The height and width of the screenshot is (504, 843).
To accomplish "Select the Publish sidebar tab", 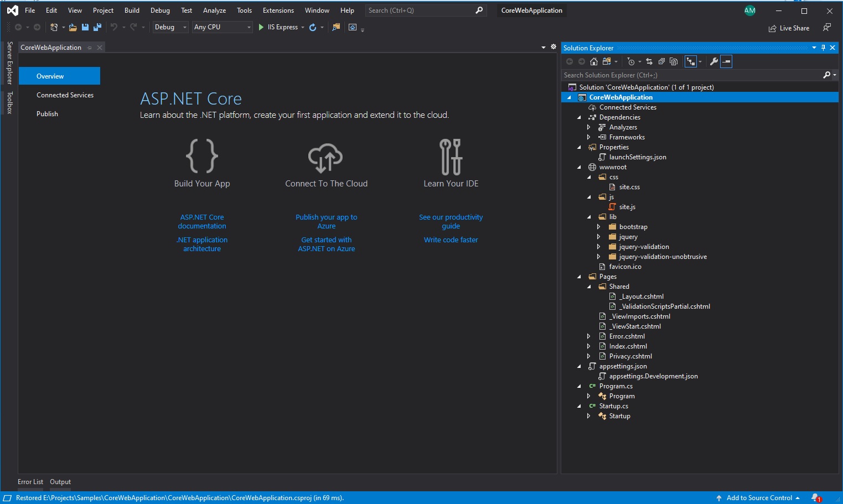I will [x=47, y=114].
